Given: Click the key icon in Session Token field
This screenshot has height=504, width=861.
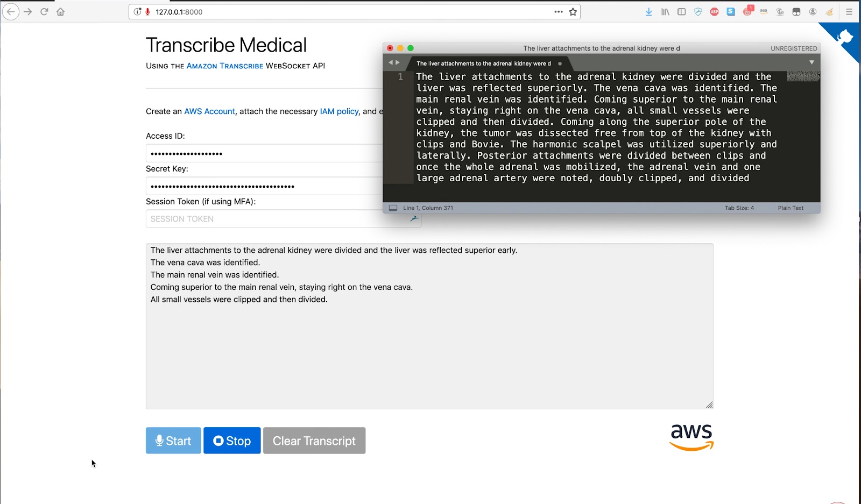Looking at the screenshot, I should pos(414,218).
